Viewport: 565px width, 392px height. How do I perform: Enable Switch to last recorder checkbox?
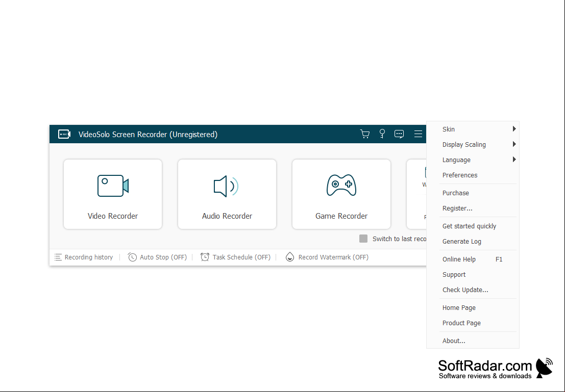[x=363, y=239]
